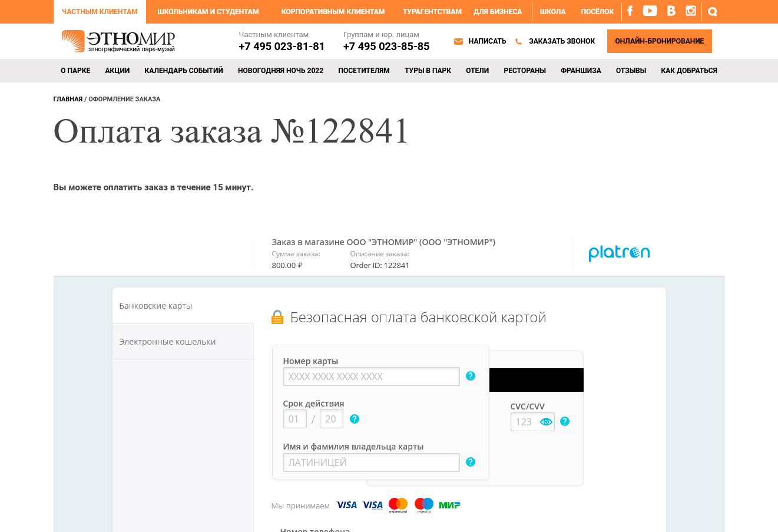This screenshot has height=532, width=778.
Task: Open the Отзывы menu item
Action: point(631,71)
